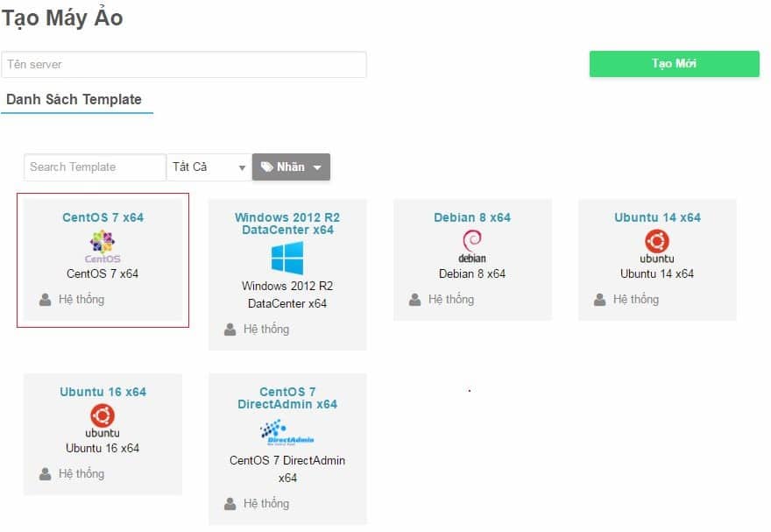
Task: Click the Search Template search box
Action: 94,167
